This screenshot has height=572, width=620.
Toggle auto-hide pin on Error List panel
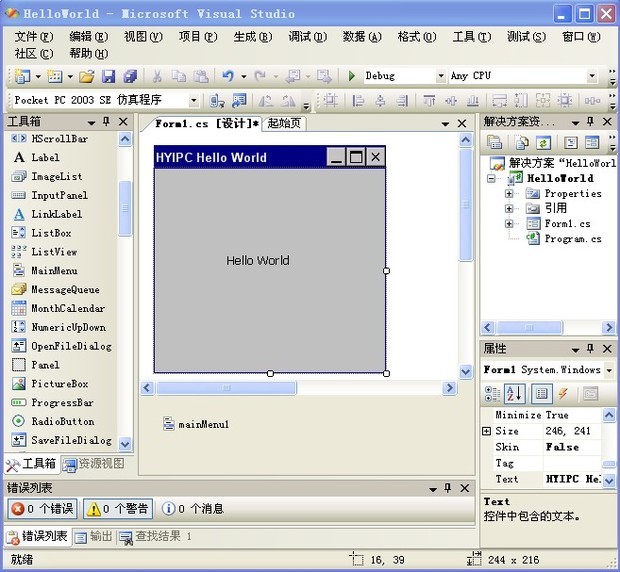pyautogui.click(x=447, y=489)
